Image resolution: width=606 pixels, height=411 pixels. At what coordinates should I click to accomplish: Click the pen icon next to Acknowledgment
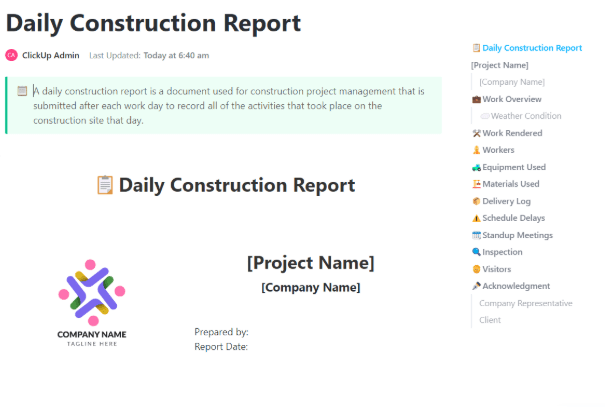coord(476,286)
